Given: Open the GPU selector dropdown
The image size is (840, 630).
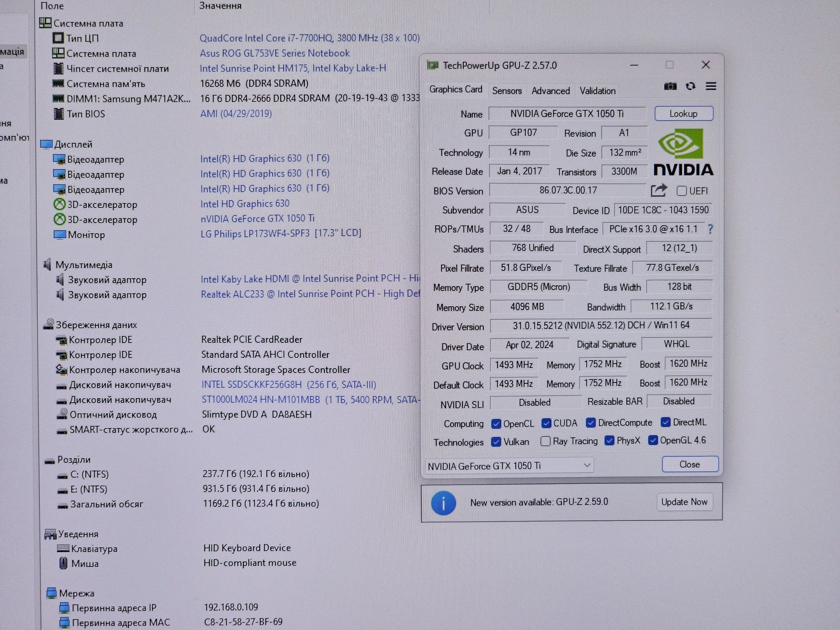Looking at the screenshot, I should pyautogui.click(x=509, y=465).
